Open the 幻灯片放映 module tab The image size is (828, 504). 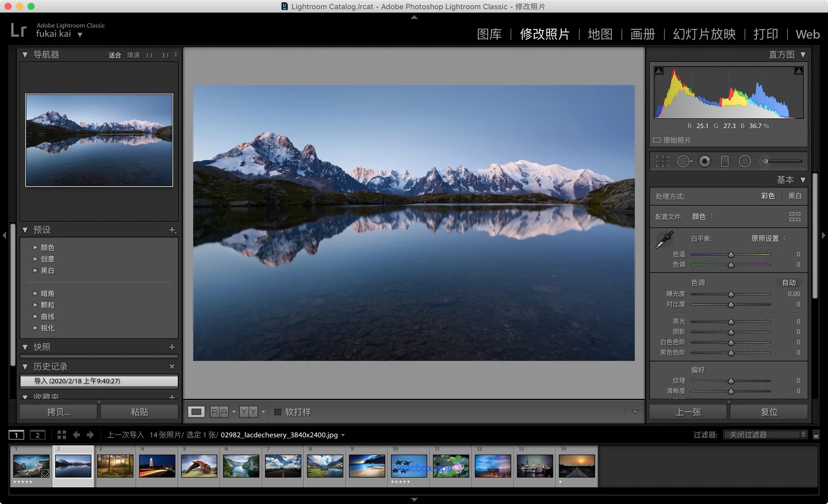pos(704,34)
